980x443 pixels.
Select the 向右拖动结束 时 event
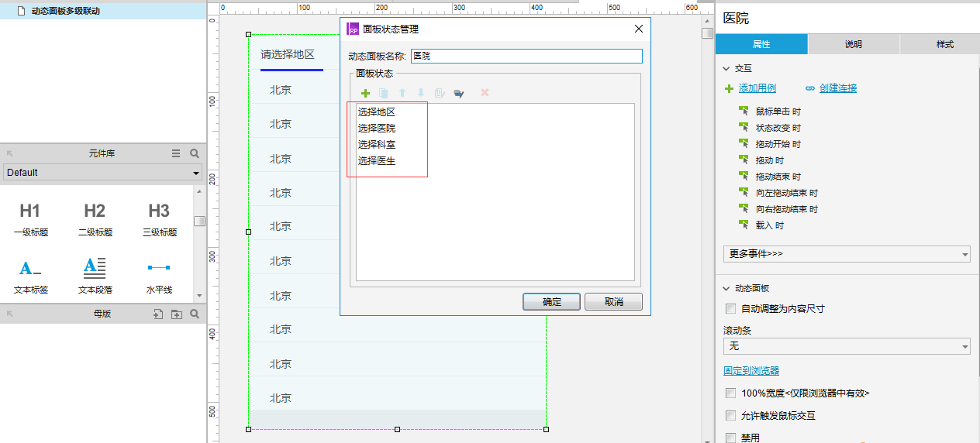coord(787,209)
